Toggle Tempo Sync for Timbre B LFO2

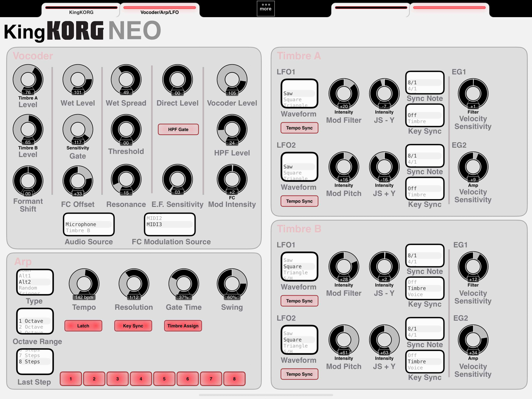[x=299, y=374]
